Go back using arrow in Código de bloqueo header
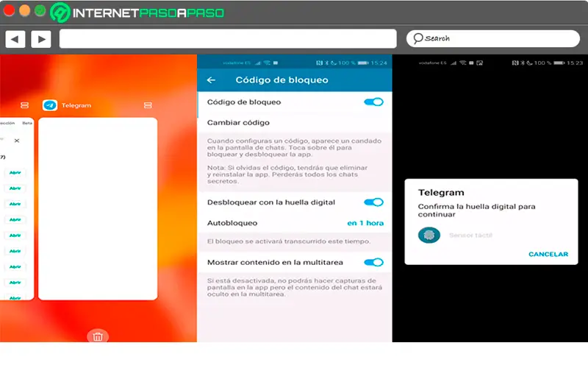 tap(211, 80)
